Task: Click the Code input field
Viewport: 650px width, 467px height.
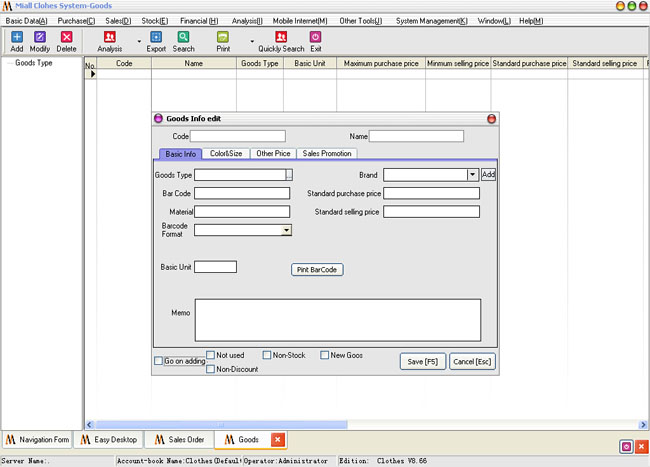Action: click(238, 136)
